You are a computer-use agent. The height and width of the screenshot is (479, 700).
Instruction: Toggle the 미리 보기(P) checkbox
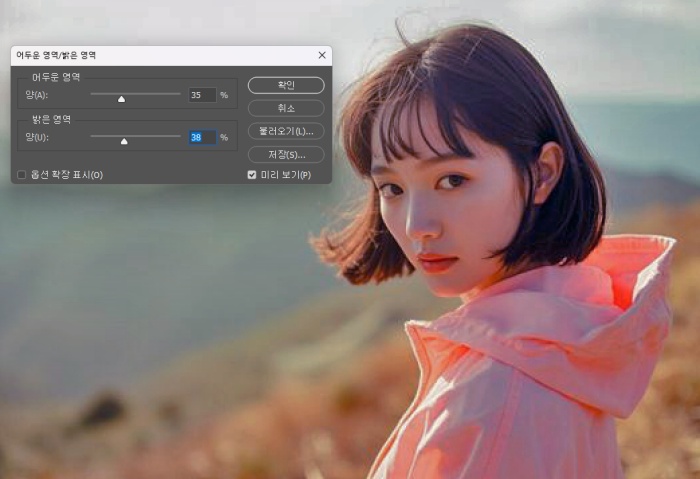click(252, 175)
